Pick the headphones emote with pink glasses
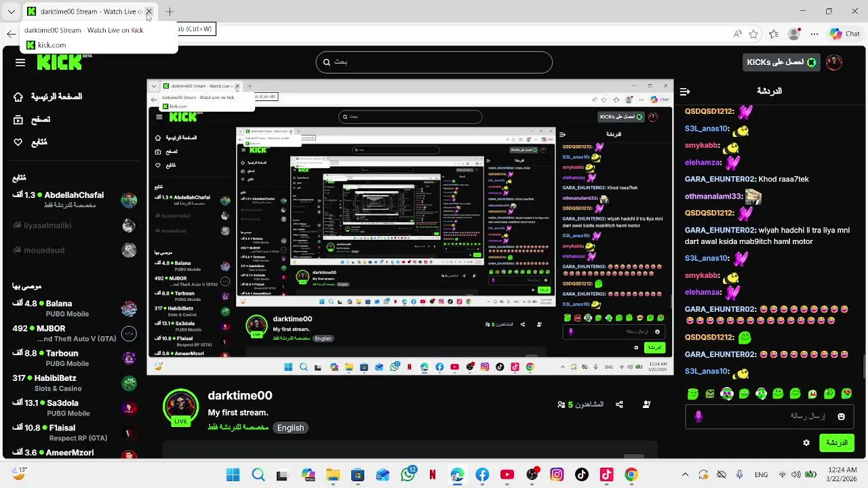This screenshot has width=868, height=488. tap(727, 394)
